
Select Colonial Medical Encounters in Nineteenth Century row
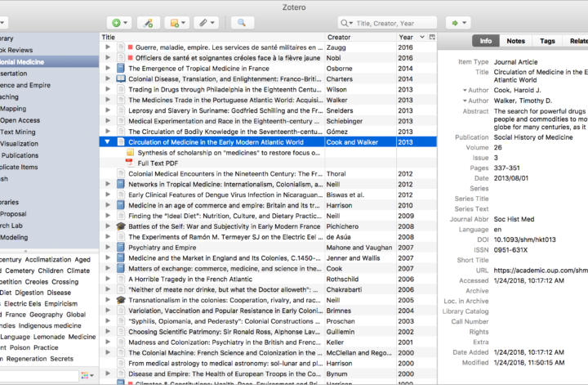(x=268, y=174)
